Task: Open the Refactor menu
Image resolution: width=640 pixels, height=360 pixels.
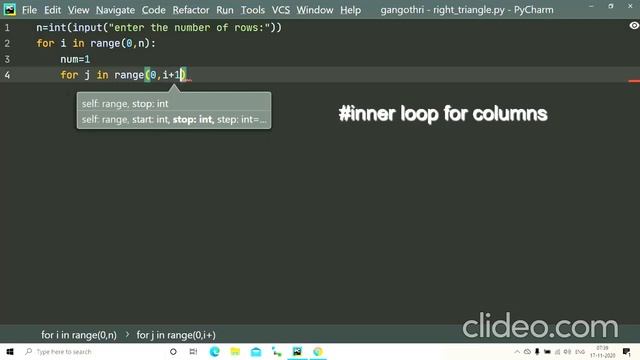Action: pyautogui.click(x=191, y=10)
